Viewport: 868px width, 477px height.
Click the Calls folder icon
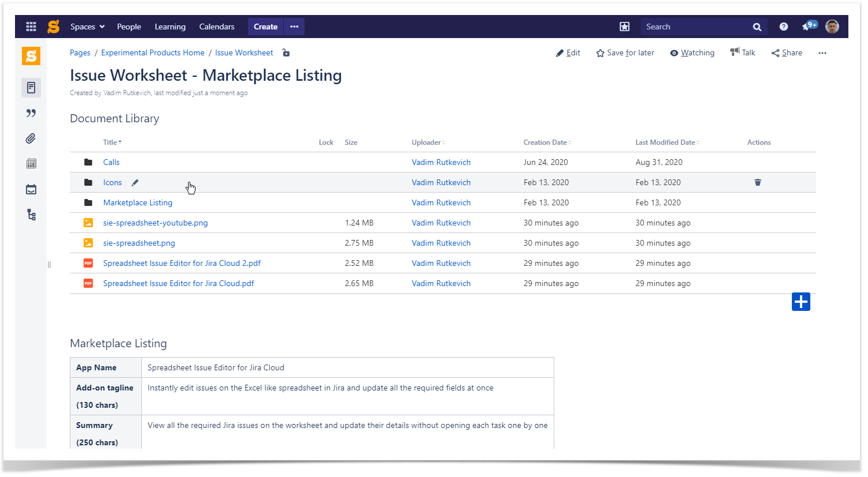88,162
